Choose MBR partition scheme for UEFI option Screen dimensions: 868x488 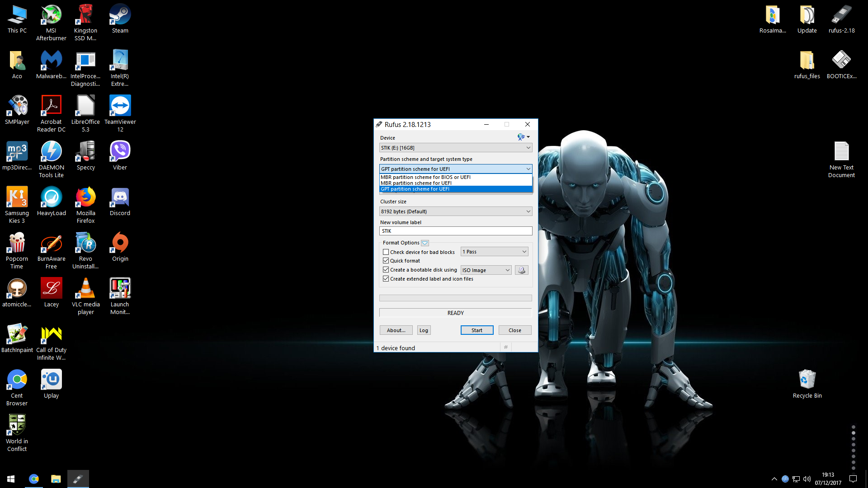pyautogui.click(x=416, y=183)
